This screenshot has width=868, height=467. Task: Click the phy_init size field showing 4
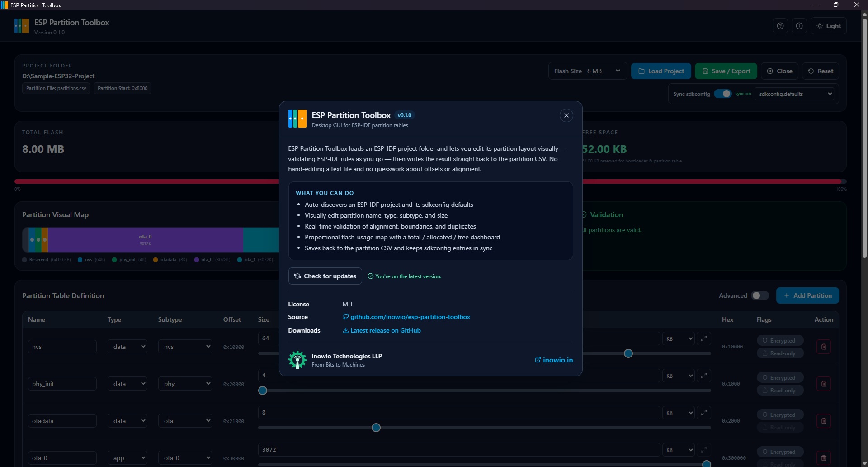pos(459,376)
